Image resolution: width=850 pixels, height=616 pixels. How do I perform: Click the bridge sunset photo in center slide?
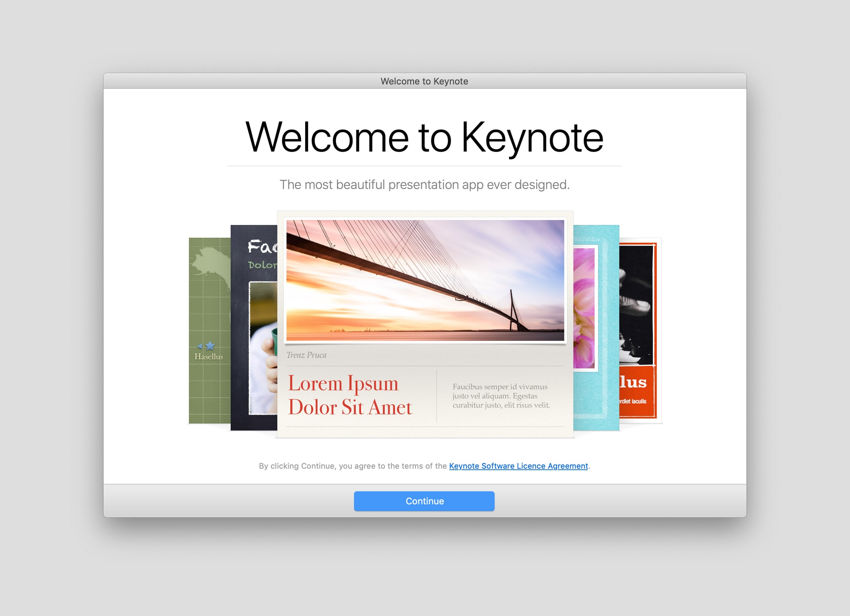pos(425,280)
